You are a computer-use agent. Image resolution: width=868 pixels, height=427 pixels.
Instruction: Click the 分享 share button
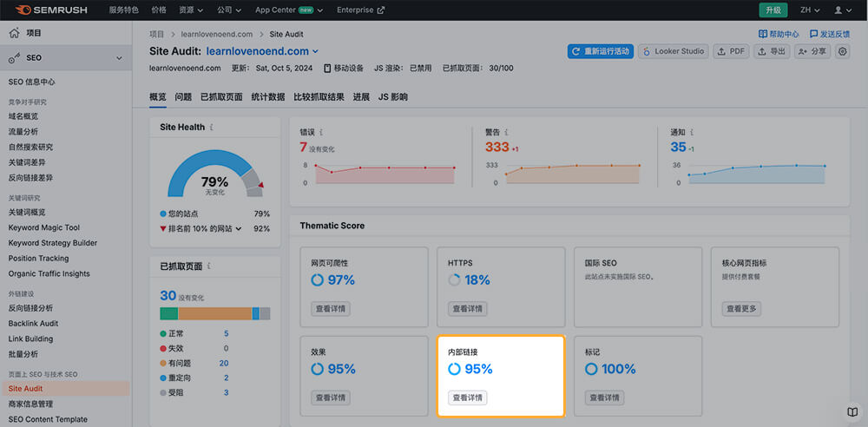tap(812, 51)
